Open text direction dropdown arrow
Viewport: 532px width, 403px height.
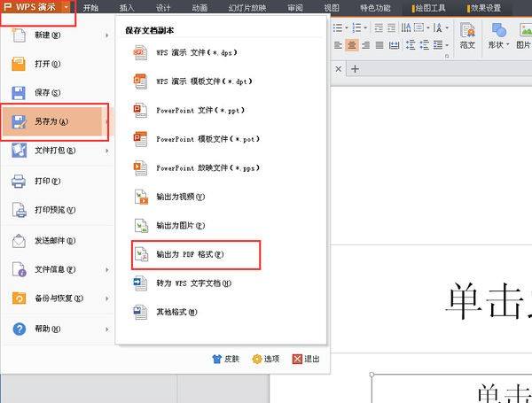(447, 27)
